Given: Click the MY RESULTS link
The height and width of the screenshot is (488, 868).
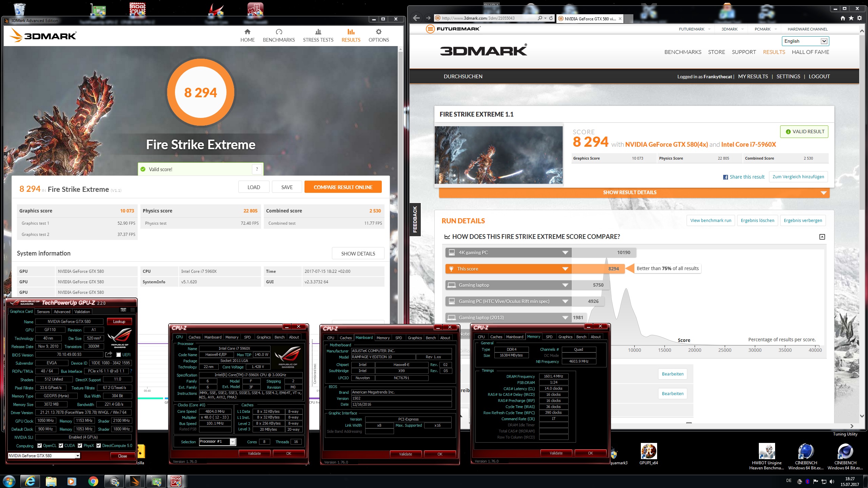Looking at the screenshot, I should (753, 77).
